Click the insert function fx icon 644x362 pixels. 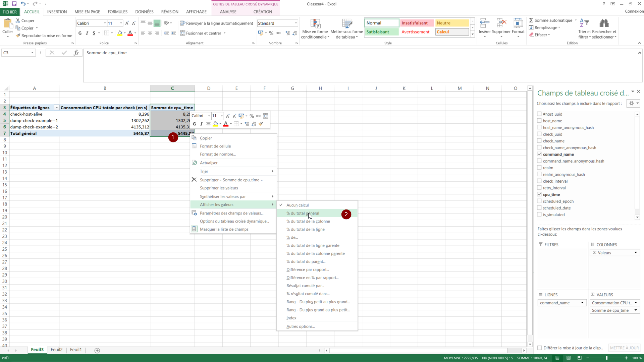(x=76, y=53)
